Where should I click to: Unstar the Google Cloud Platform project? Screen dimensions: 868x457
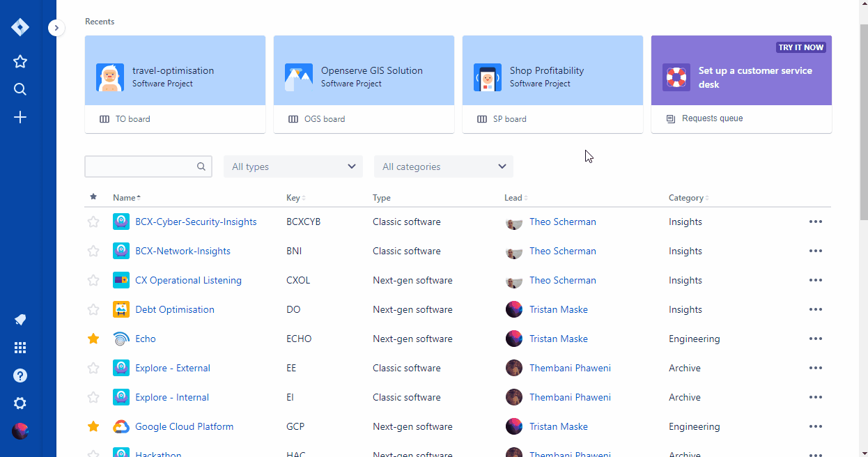pyautogui.click(x=93, y=427)
